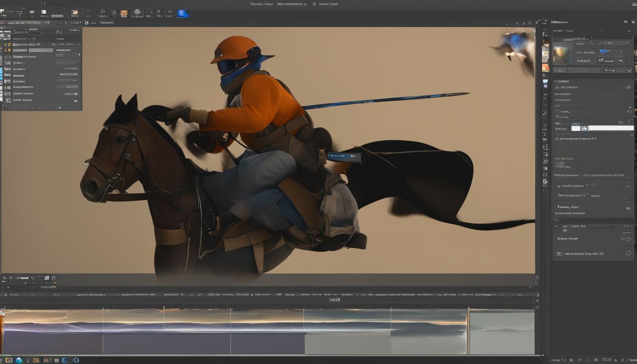Toggle visibility for the first left-panel entry
This screenshot has width=637, height=364.
(x=8, y=44)
